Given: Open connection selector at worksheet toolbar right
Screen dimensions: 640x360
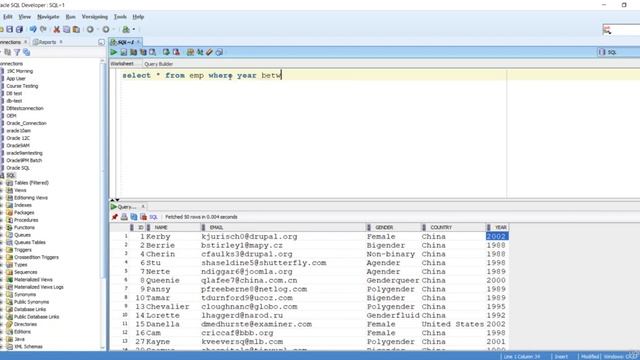Looking at the screenshot, I should [x=618, y=52].
